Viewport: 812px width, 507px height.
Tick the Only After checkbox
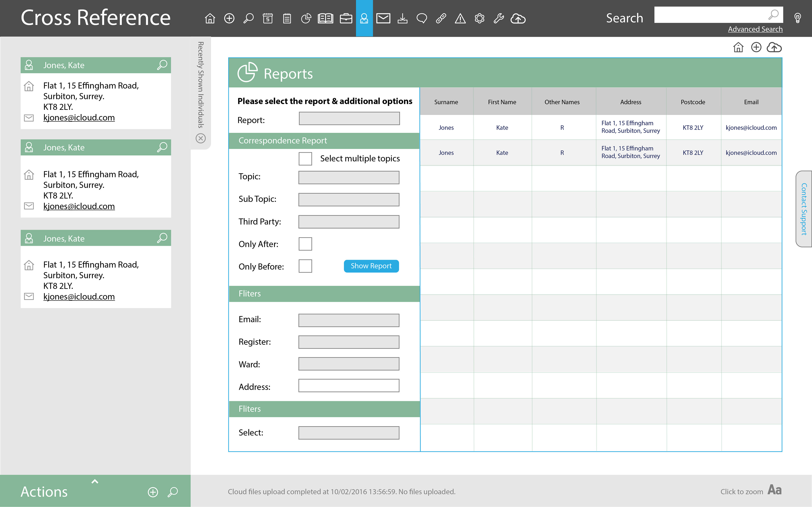pos(305,244)
